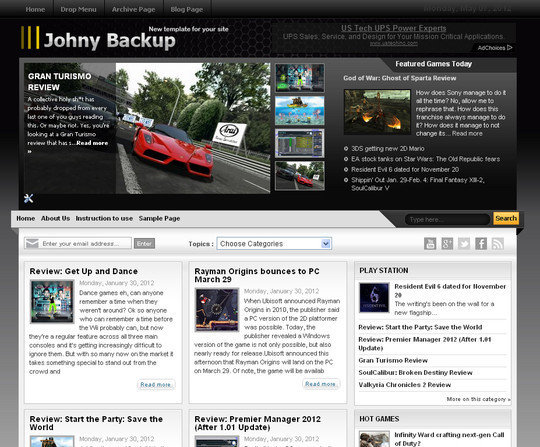Screen dimensions: 540x447
Task: Open Archive Page in top navigation
Action: point(134,9)
